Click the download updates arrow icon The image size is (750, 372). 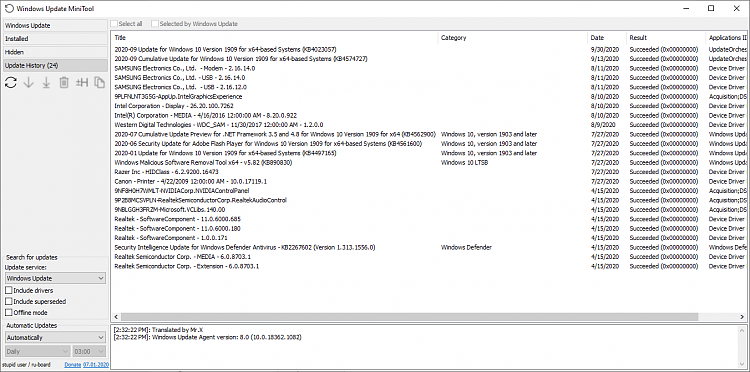point(28,83)
